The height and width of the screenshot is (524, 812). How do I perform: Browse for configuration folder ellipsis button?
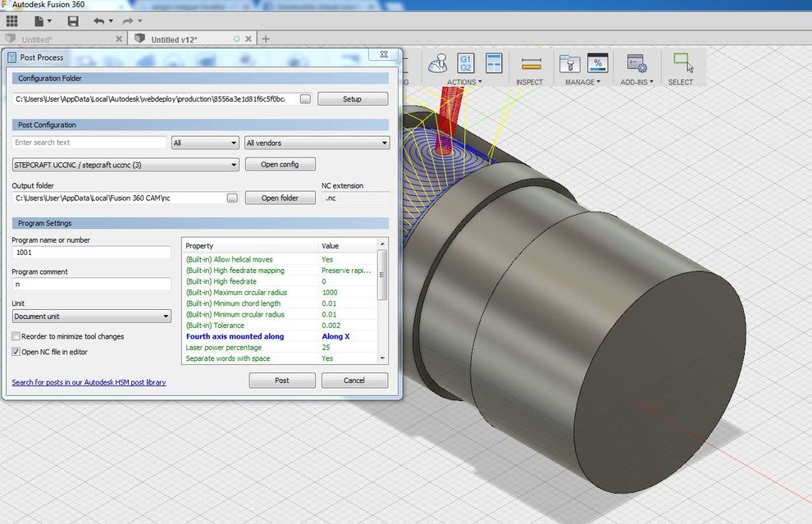pos(305,99)
